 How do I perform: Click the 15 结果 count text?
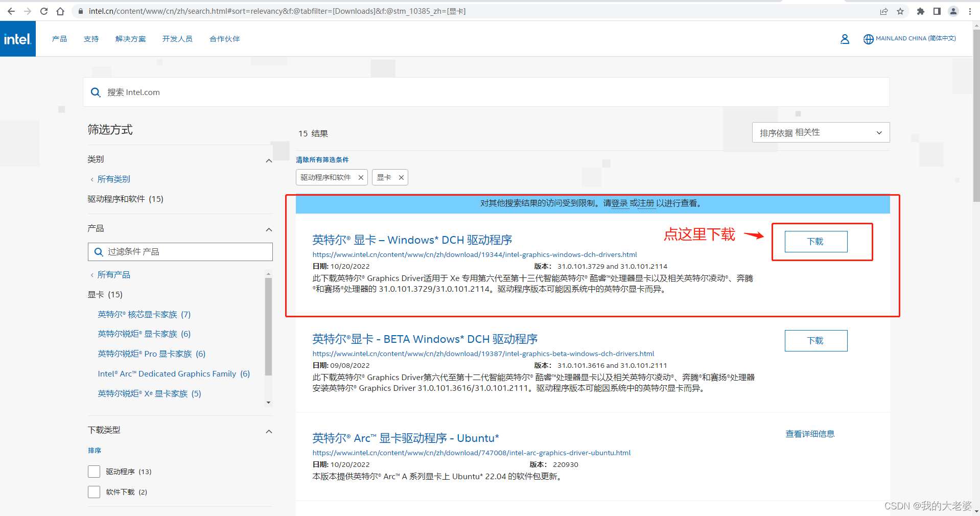pyautogui.click(x=313, y=134)
